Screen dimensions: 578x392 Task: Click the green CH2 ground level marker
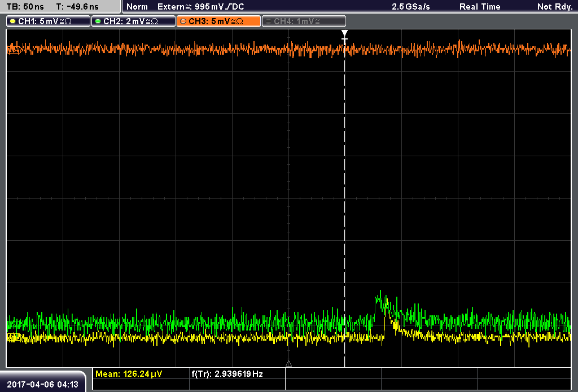pos(13,324)
